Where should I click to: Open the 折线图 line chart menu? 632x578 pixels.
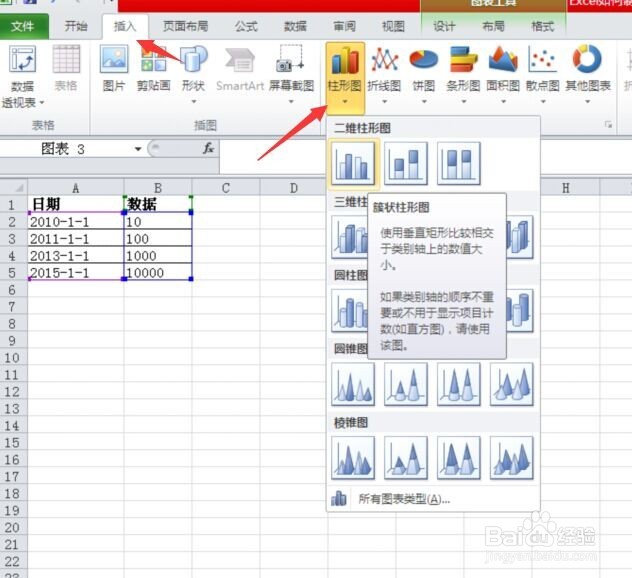(384, 75)
